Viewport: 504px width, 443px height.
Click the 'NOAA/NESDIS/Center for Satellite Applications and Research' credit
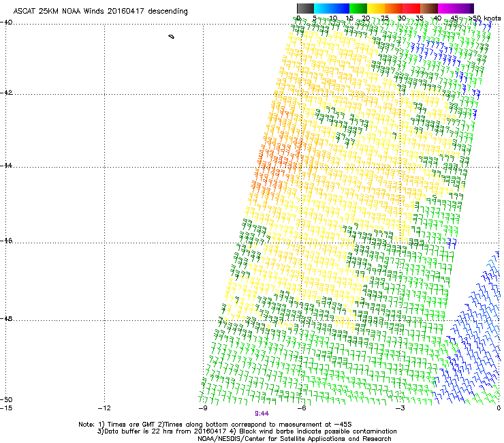click(x=294, y=439)
